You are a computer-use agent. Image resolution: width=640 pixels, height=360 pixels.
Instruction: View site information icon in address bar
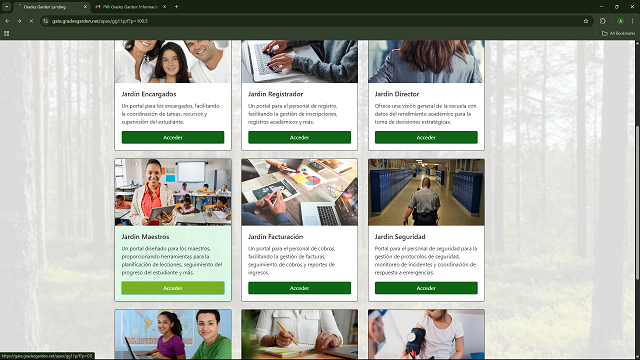(46, 21)
